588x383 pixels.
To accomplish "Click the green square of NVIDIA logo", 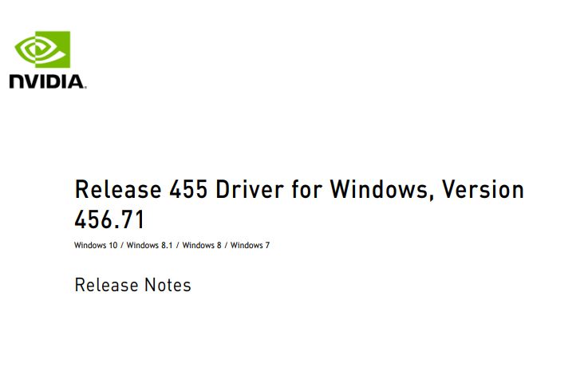I will 53,49.
